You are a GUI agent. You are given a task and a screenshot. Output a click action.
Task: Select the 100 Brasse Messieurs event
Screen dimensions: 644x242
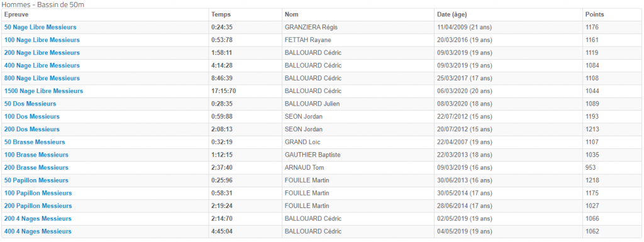[x=36, y=155]
